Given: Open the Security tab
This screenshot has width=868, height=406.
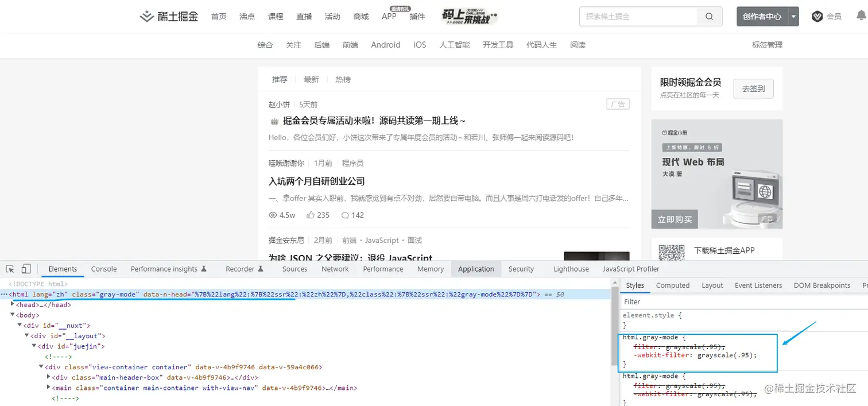Looking at the screenshot, I should click(521, 269).
